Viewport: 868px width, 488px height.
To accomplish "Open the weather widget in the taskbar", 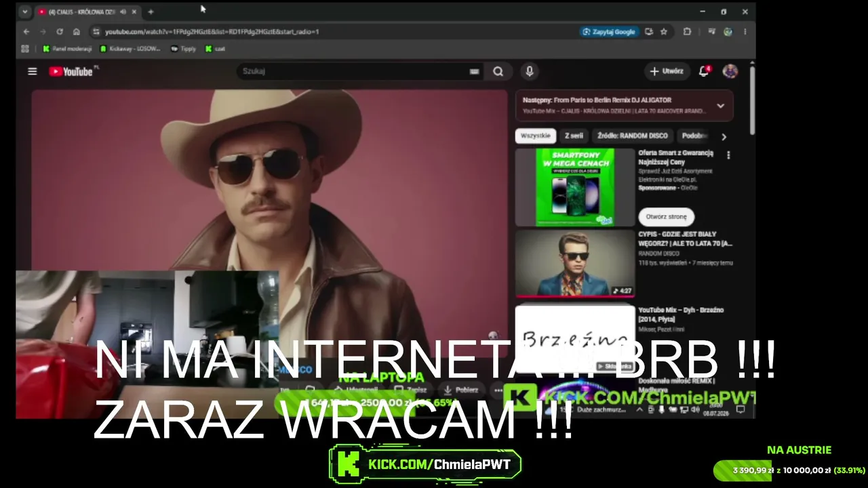I will 587,409.
